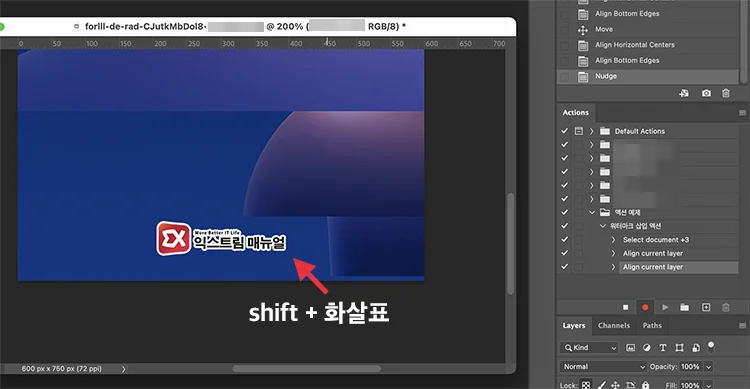The height and width of the screenshot is (389, 750).
Task: Open the Opacity slider dropdown arrow
Action: pyautogui.click(x=709, y=367)
